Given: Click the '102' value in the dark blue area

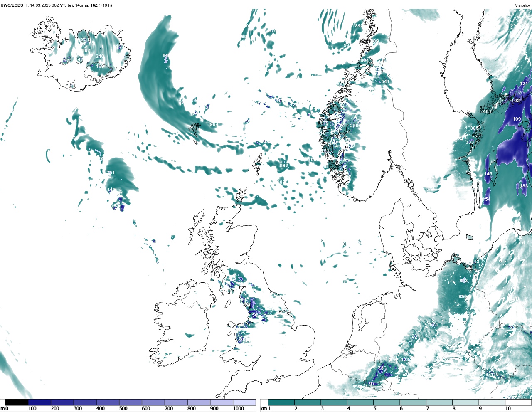Looking at the screenshot, I should coord(516,101).
